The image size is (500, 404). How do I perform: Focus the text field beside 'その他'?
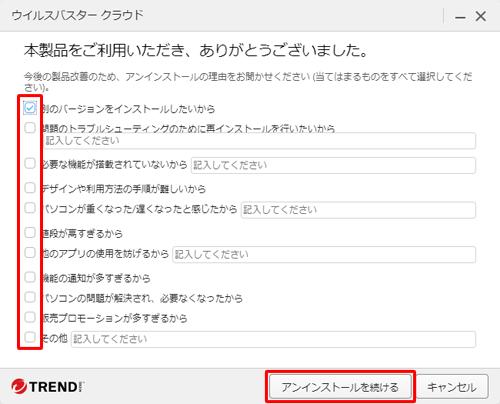273,339
